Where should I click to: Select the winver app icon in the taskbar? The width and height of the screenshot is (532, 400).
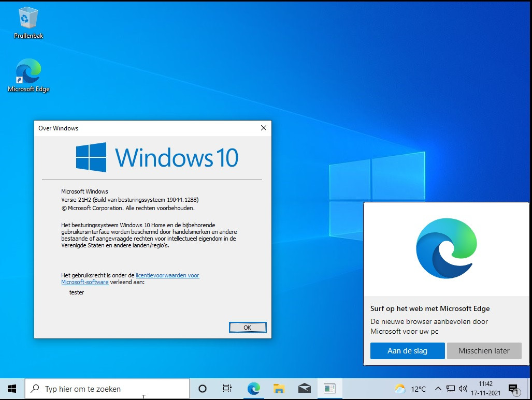click(329, 389)
